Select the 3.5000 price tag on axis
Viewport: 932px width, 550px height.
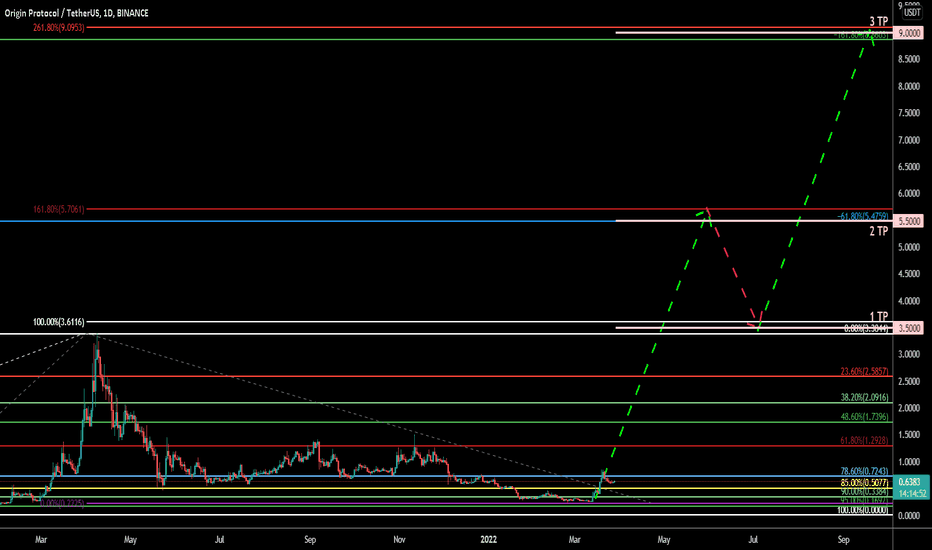click(909, 328)
